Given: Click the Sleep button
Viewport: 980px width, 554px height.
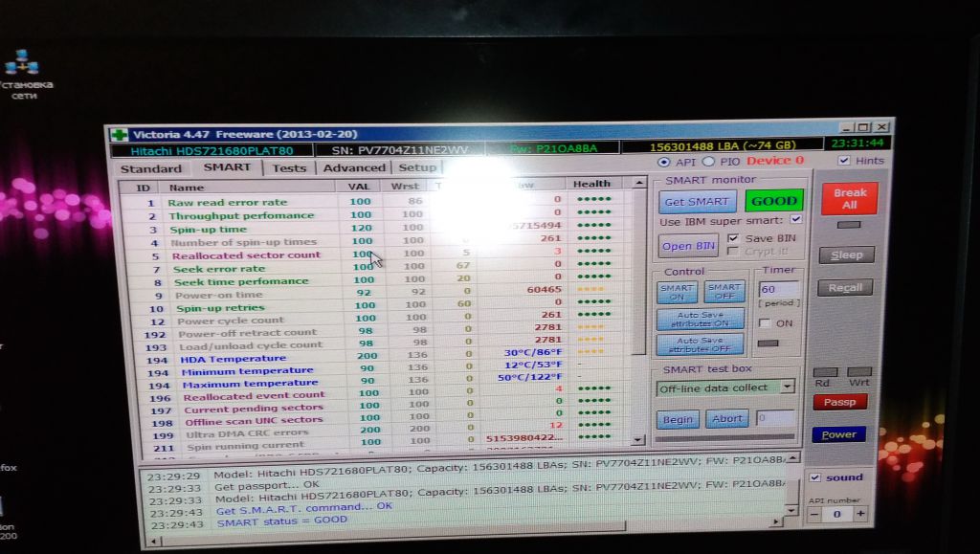Looking at the screenshot, I should [x=847, y=255].
